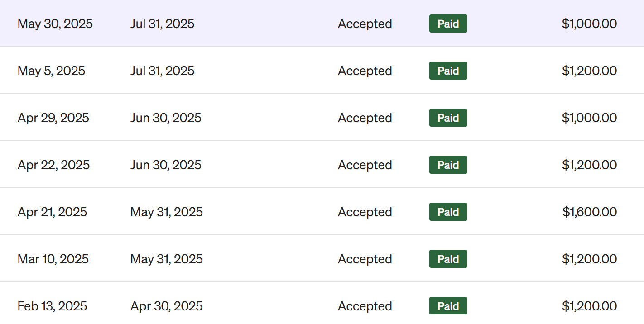Click the Jun 30, 2025 date beside Apr 29
Viewport: 644px width, 324px height.
[x=166, y=118]
